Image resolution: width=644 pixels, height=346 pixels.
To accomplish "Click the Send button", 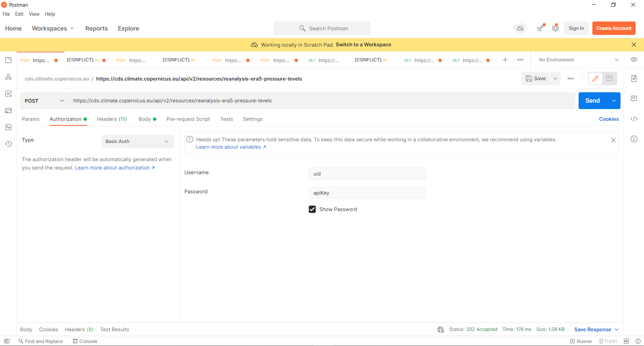I will click(593, 101).
